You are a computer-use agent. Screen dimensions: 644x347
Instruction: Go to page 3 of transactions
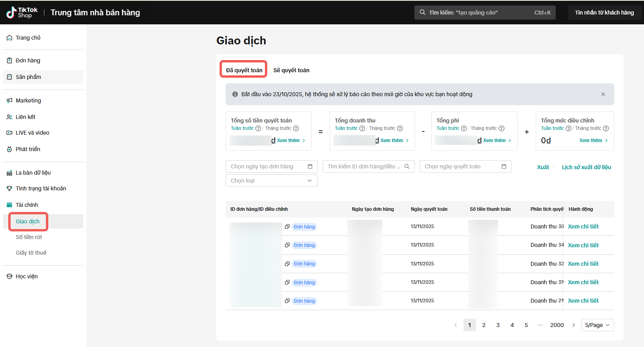(x=498, y=325)
